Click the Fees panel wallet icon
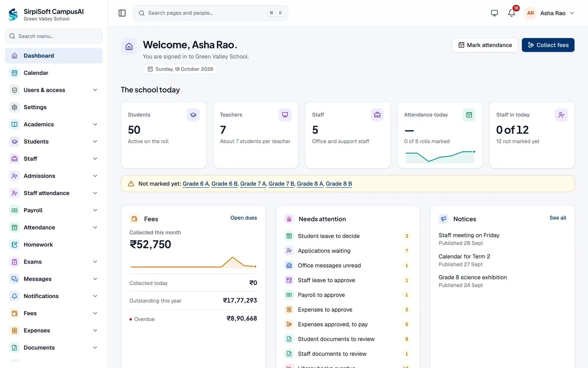Viewport: 588px width, 368px height. pyautogui.click(x=135, y=219)
